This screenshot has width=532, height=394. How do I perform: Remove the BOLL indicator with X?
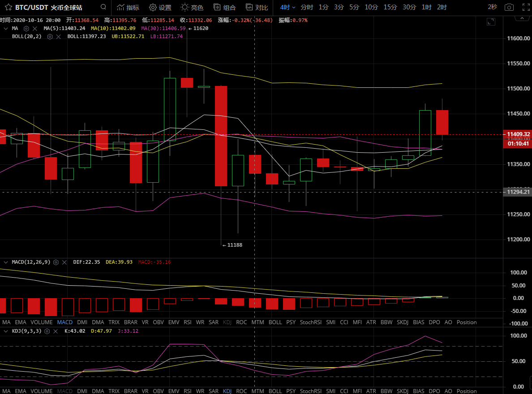(x=58, y=36)
